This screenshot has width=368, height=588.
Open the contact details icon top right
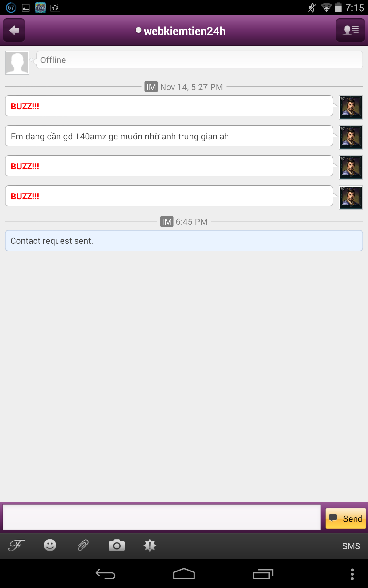(351, 30)
